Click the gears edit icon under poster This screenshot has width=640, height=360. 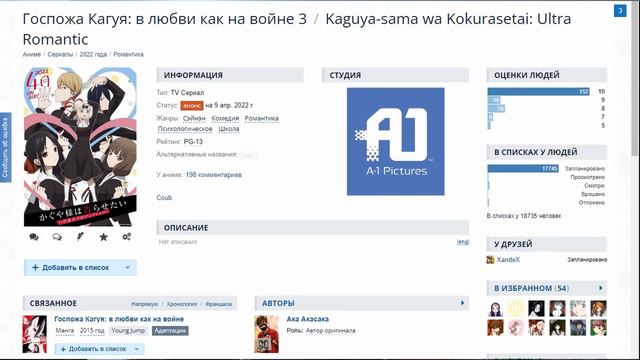127,237
